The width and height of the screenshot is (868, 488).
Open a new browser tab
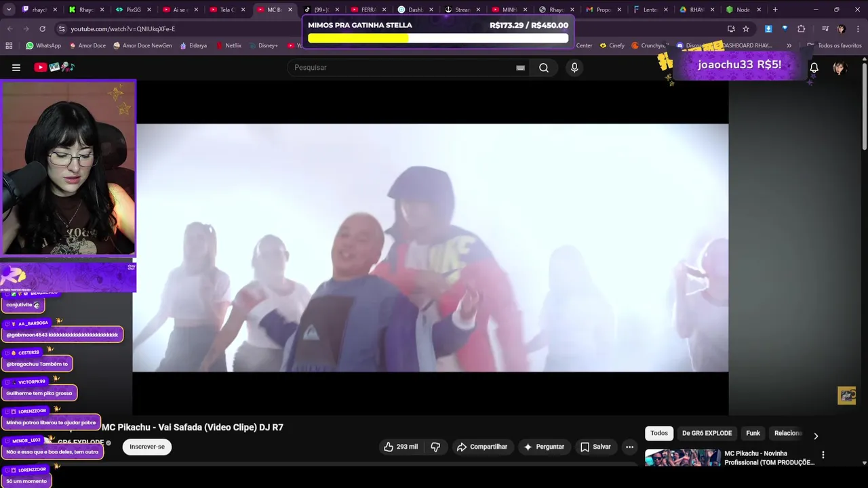point(775,9)
